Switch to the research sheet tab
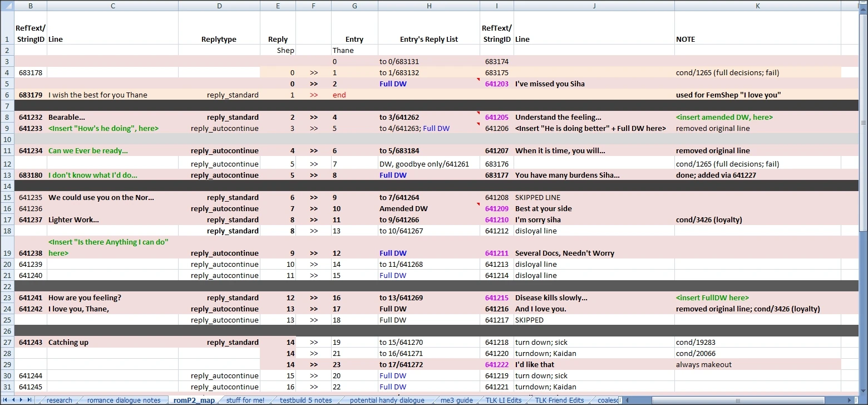 point(59,400)
